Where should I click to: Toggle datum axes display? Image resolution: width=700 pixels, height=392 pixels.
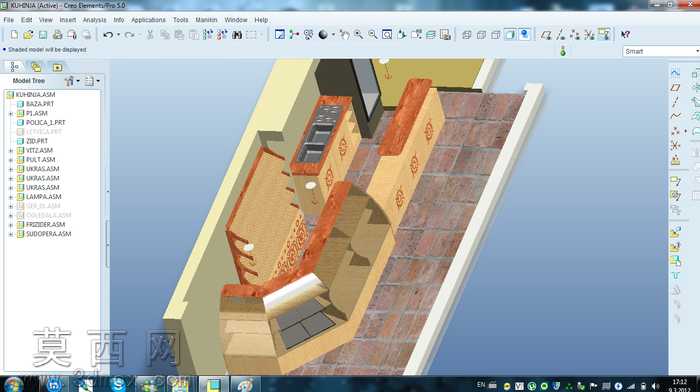[x=560, y=34]
